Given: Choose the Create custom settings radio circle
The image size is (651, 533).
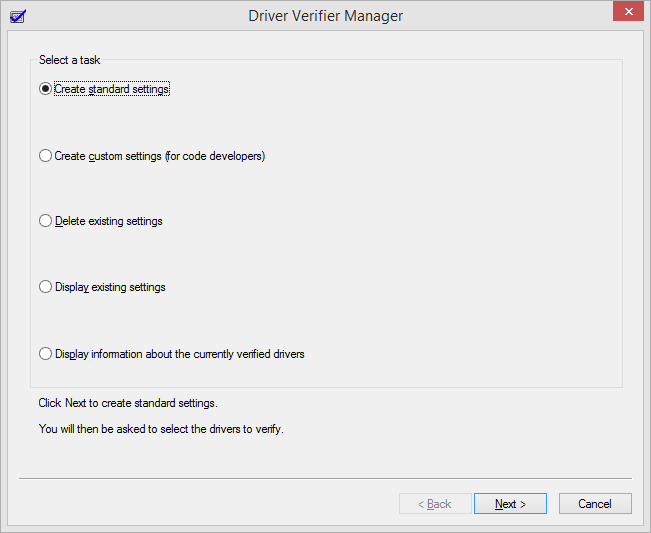Looking at the screenshot, I should [45, 156].
